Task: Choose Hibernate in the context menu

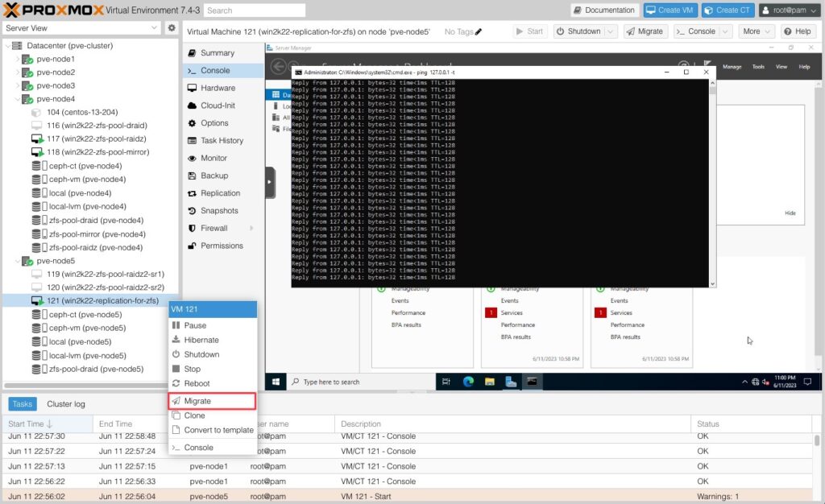Action: tap(213, 340)
